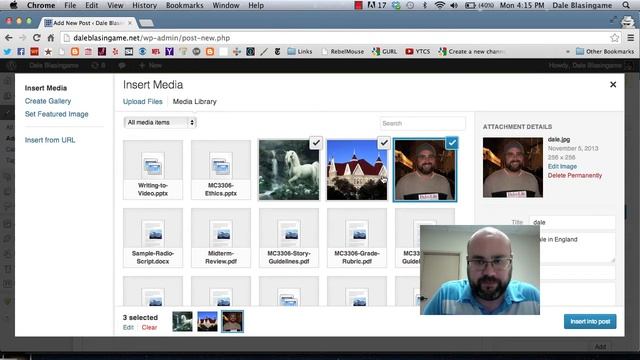This screenshot has height=360, width=640.
Task: Uncheck the dale.jpg image checkmark
Action: pos(451,143)
